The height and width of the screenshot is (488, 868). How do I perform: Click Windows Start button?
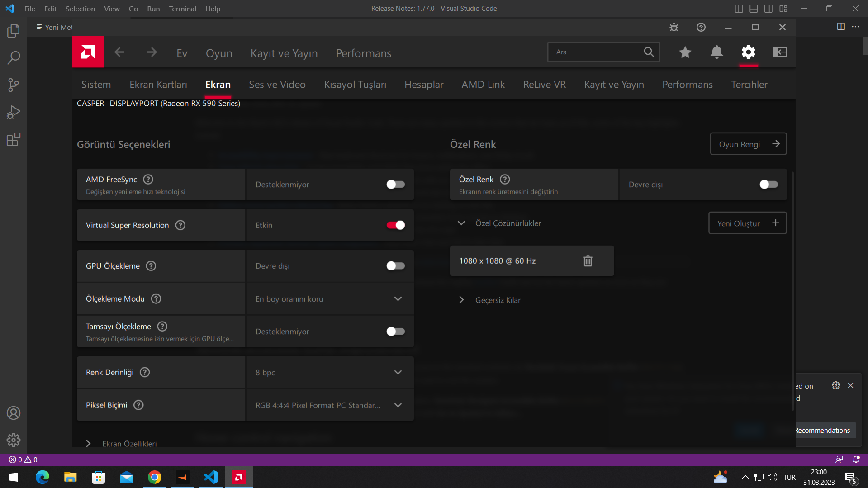click(14, 477)
